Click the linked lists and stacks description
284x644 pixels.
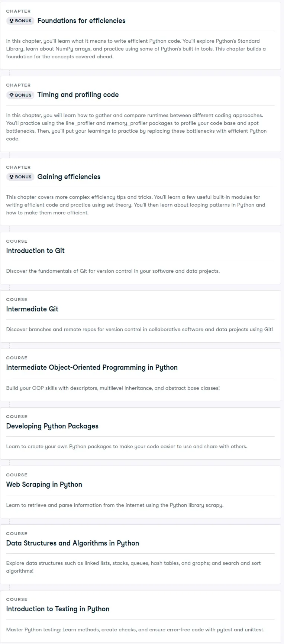click(133, 567)
